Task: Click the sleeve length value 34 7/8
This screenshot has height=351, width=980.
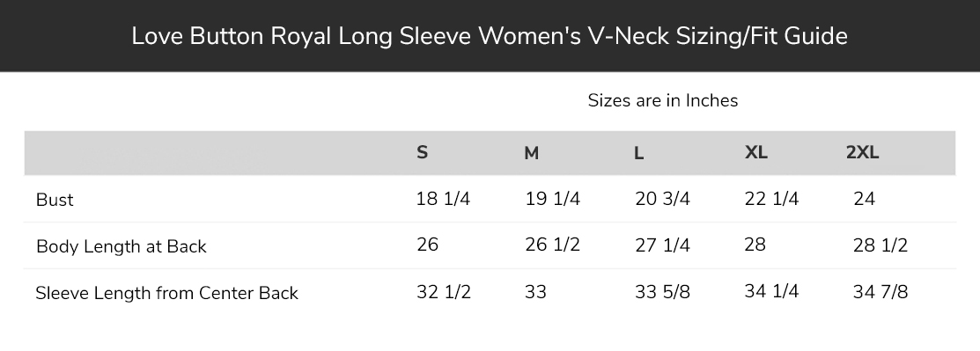Action: pos(880,292)
